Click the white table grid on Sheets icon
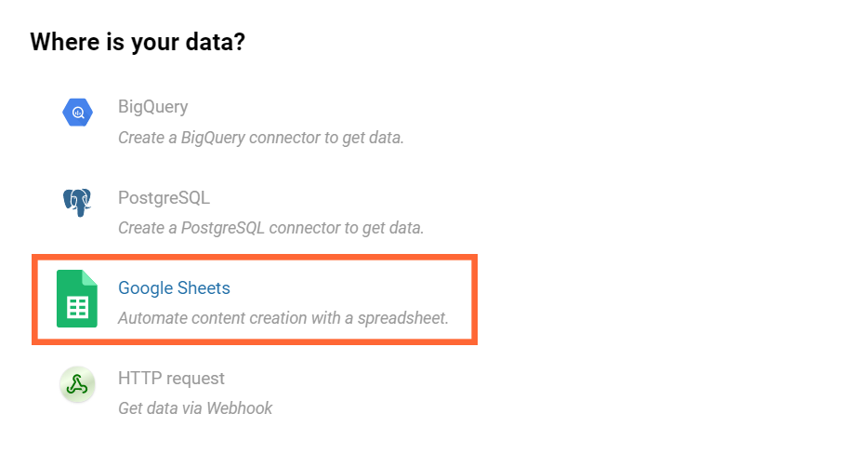 point(77,308)
